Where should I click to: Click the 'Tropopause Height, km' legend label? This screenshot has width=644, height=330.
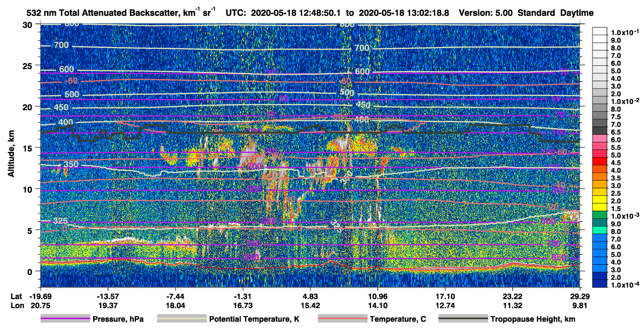point(533,320)
